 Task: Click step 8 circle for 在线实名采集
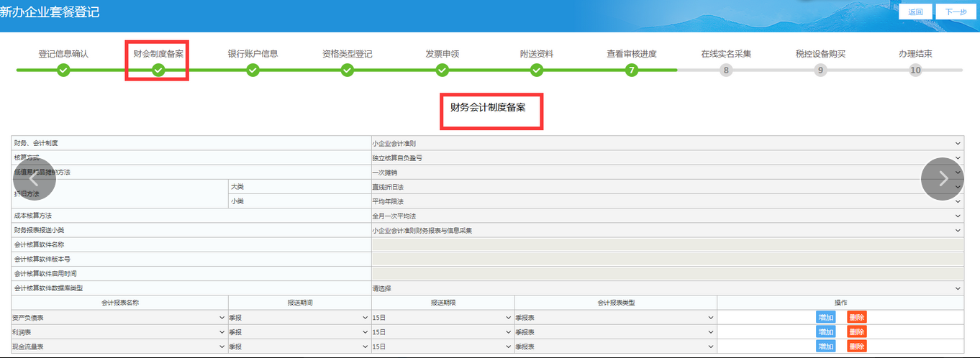tap(726, 70)
